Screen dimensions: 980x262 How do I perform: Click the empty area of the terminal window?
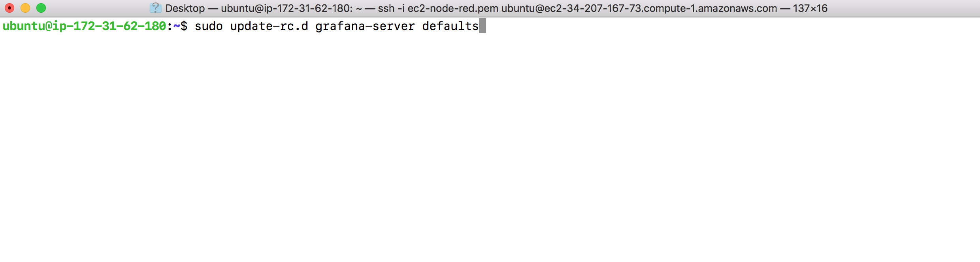490,146
